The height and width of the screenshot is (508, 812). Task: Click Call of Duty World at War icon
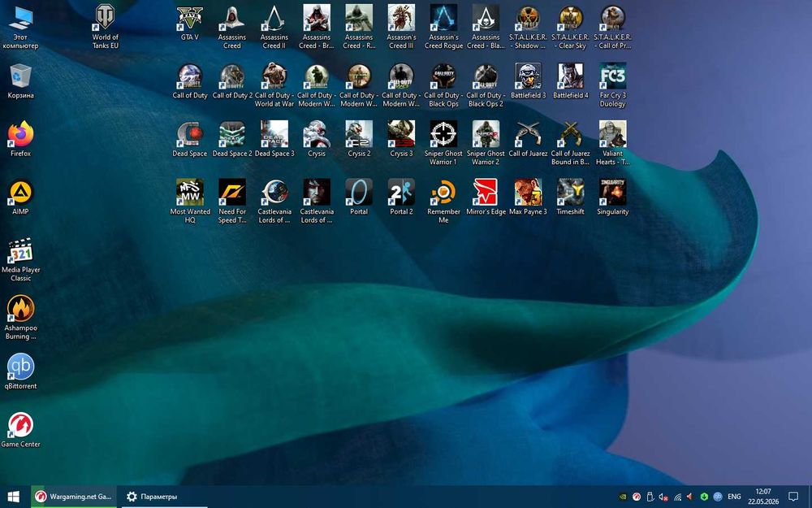click(x=274, y=85)
